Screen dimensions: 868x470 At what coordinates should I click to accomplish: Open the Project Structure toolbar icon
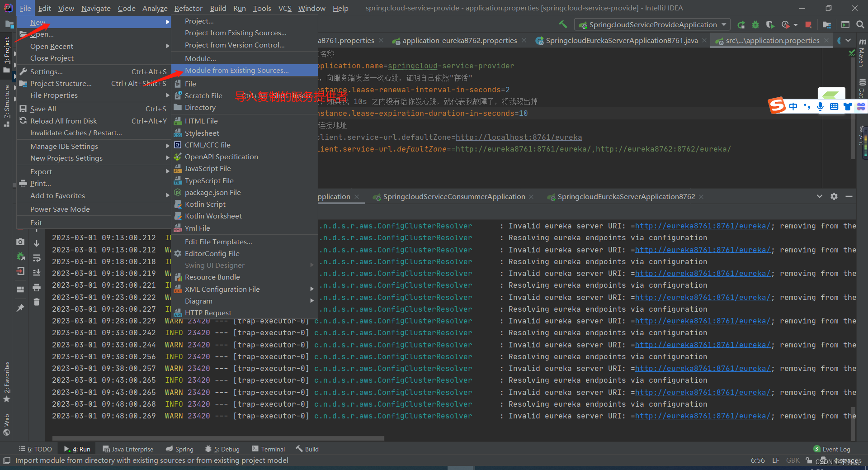point(826,24)
